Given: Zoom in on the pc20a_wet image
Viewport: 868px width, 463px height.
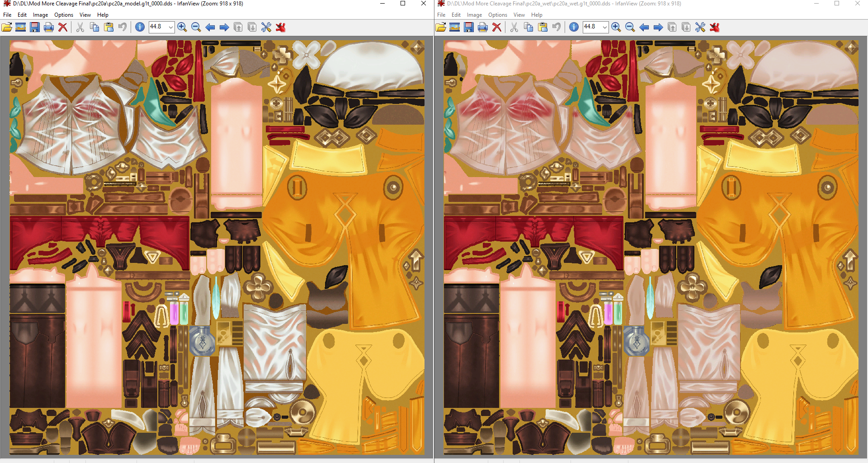Looking at the screenshot, I should tap(616, 27).
